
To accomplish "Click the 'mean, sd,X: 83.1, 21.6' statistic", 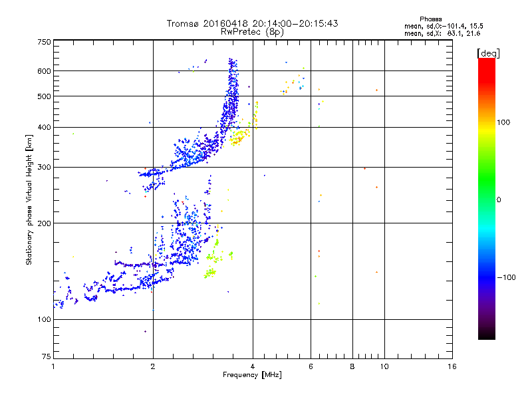I will point(442,33).
